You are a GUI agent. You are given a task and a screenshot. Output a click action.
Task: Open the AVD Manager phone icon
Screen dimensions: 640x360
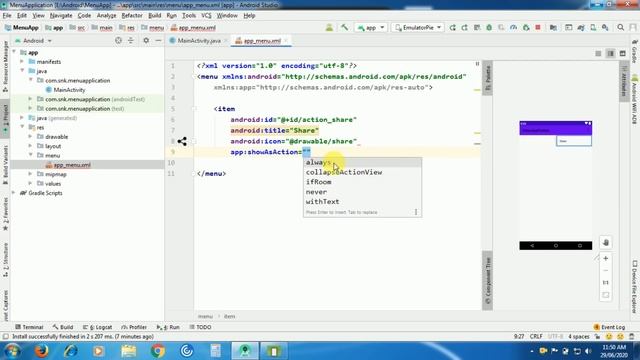(593, 27)
